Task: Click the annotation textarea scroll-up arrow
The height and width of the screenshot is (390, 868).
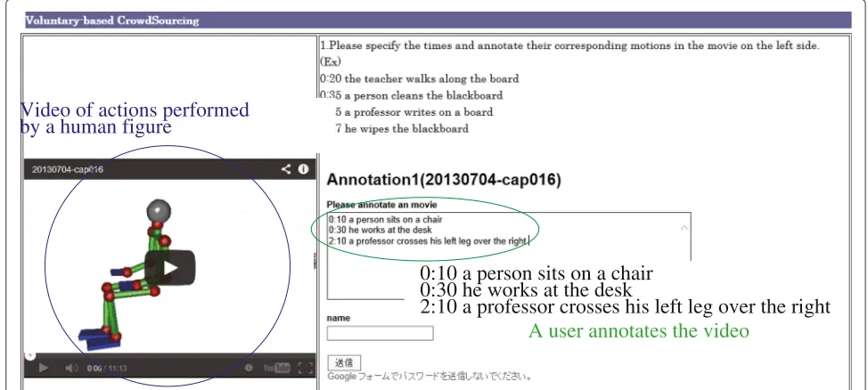Action: [x=684, y=228]
